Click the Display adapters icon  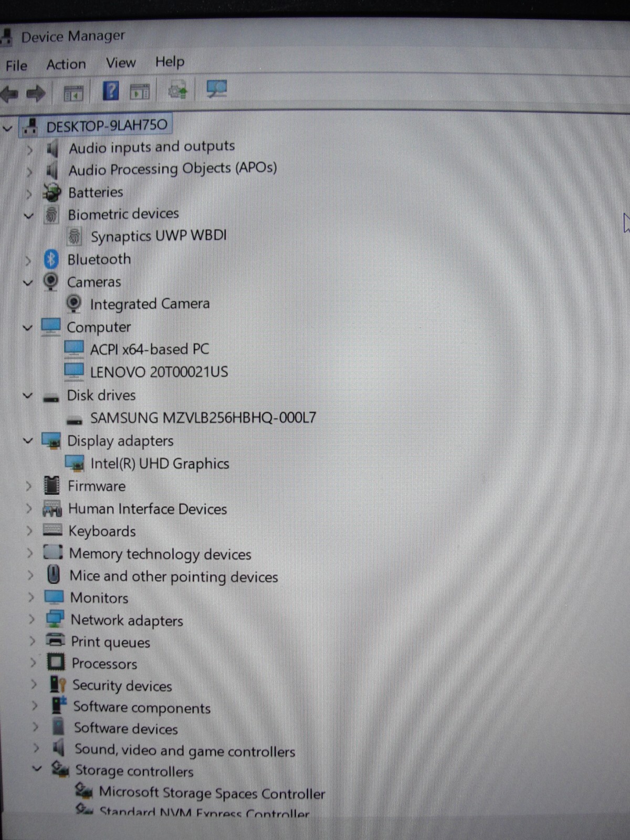click(51, 440)
